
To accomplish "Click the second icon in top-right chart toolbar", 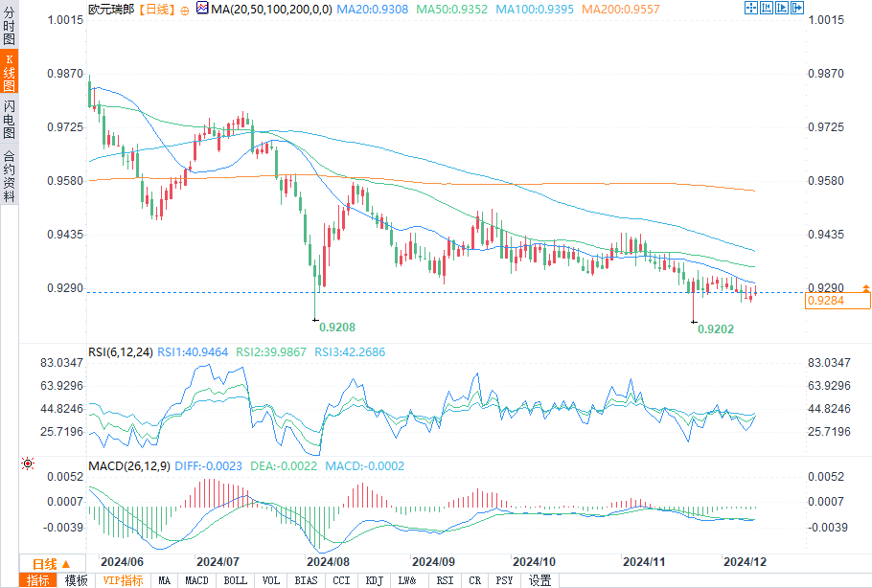I will tap(767, 8).
